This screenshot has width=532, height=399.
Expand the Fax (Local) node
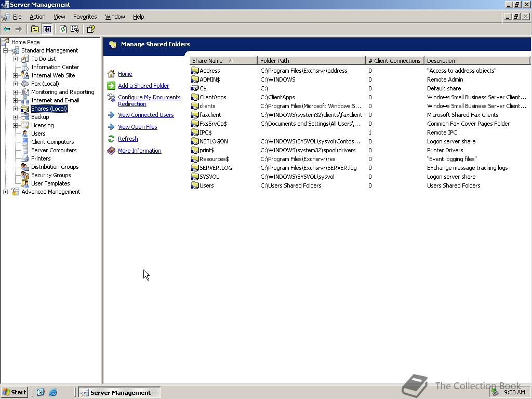(15, 84)
